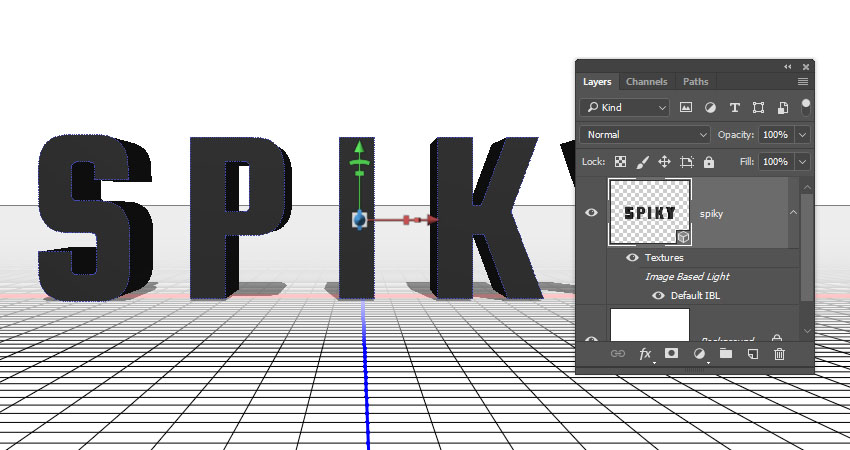Add a layer style with fx
This screenshot has height=450, width=850.
click(645, 354)
